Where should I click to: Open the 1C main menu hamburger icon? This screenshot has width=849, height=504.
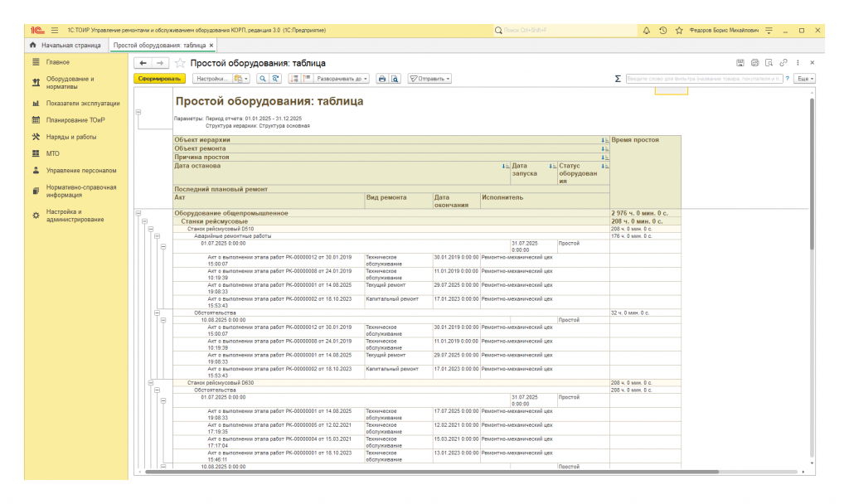pyautogui.click(x=55, y=31)
